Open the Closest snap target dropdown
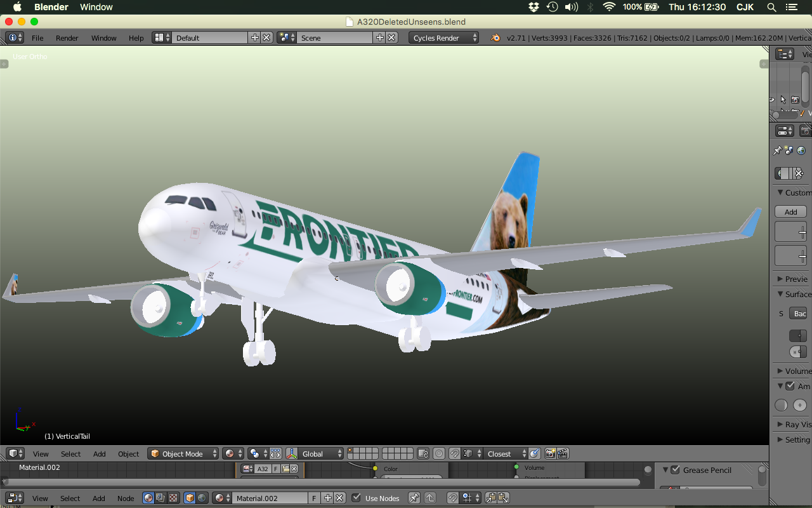 tap(504, 453)
